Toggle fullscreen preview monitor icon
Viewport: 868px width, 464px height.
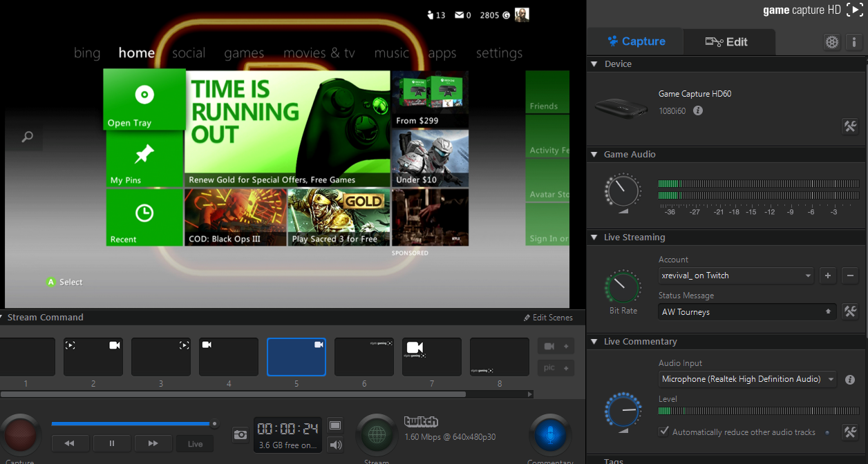coord(335,425)
